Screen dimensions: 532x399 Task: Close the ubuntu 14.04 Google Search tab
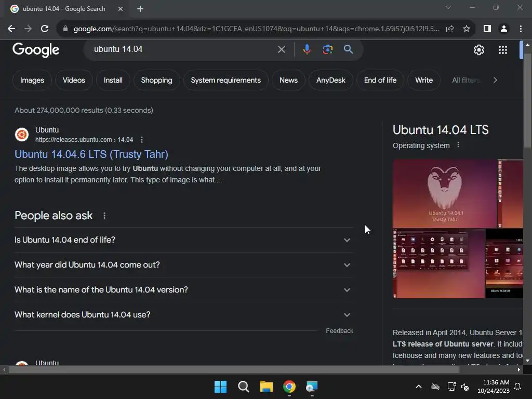point(121,9)
